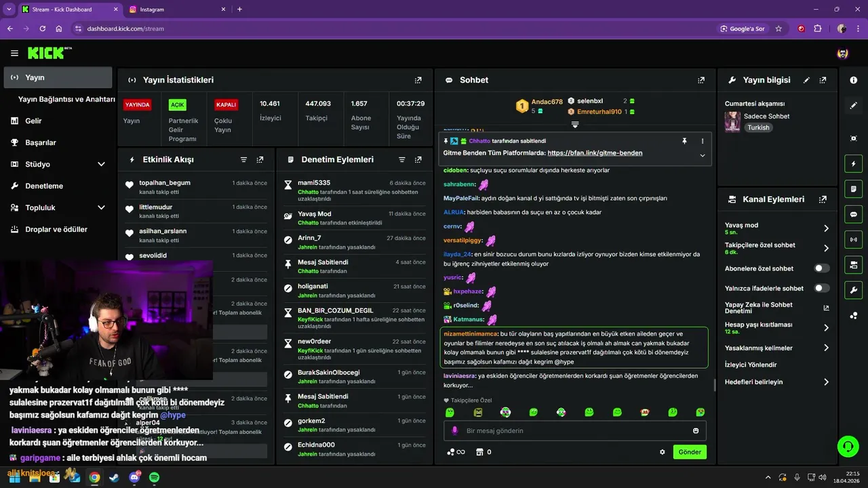Open the hamburger menu next to the Kick logo
This screenshot has height=488, width=868.
point(14,53)
